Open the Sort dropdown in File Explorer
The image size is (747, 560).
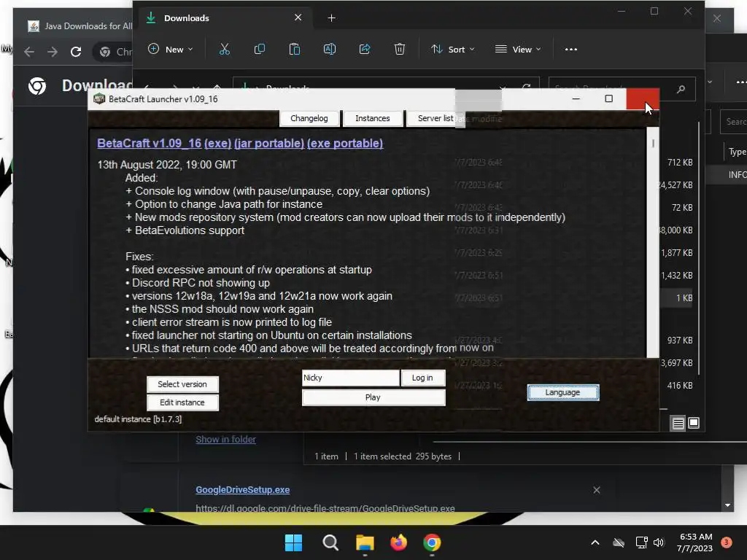(453, 49)
